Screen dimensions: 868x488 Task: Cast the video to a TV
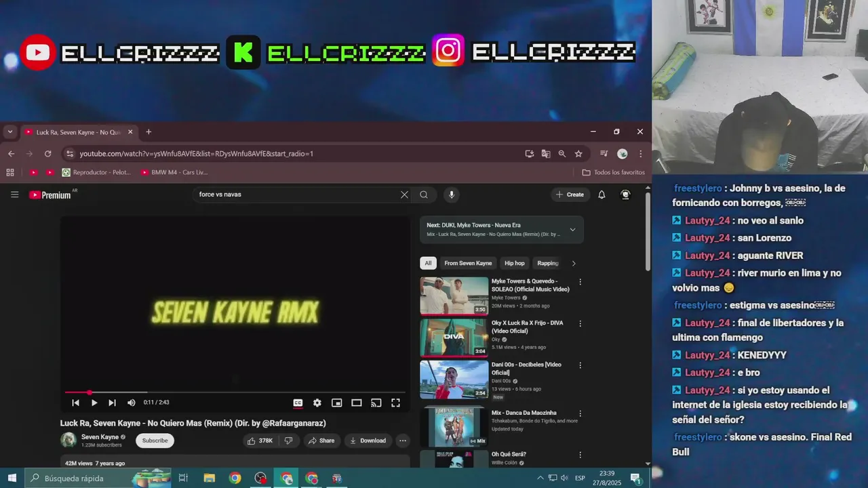click(376, 403)
